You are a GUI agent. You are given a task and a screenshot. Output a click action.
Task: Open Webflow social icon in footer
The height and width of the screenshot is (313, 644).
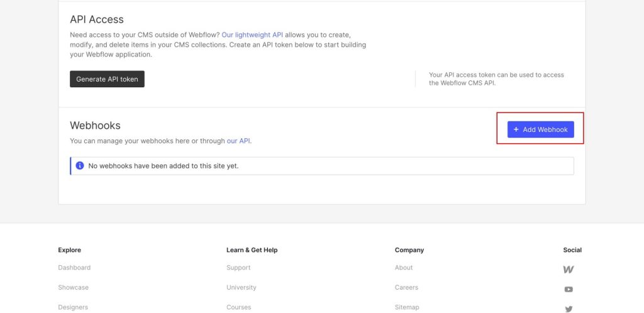569,270
